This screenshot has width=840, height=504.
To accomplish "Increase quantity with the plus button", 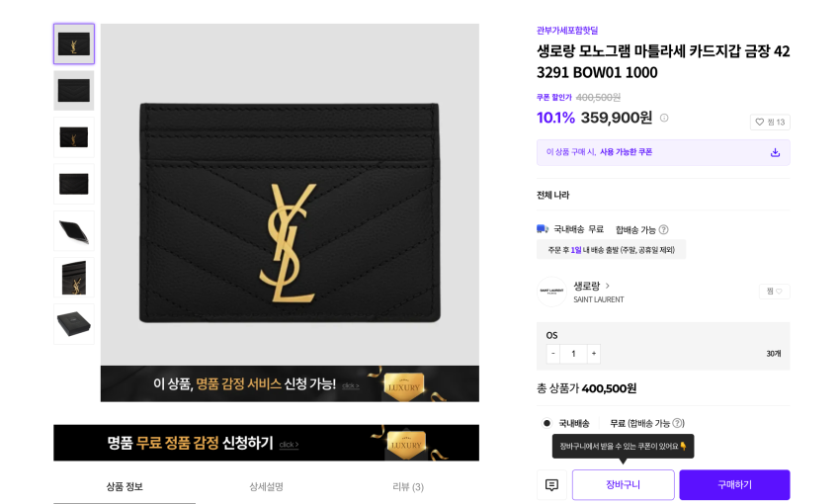I will pyautogui.click(x=594, y=354).
